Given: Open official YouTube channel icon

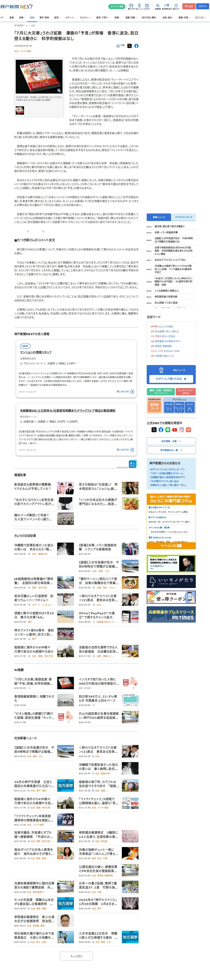Looking at the screenshot, I should tap(175, 430).
